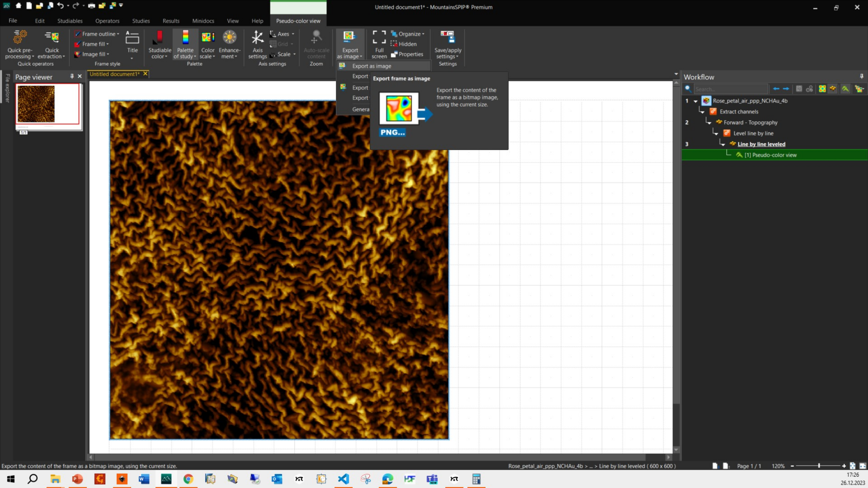Open the Enhancement options
868x488 pixels.
pyautogui.click(x=230, y=44)
